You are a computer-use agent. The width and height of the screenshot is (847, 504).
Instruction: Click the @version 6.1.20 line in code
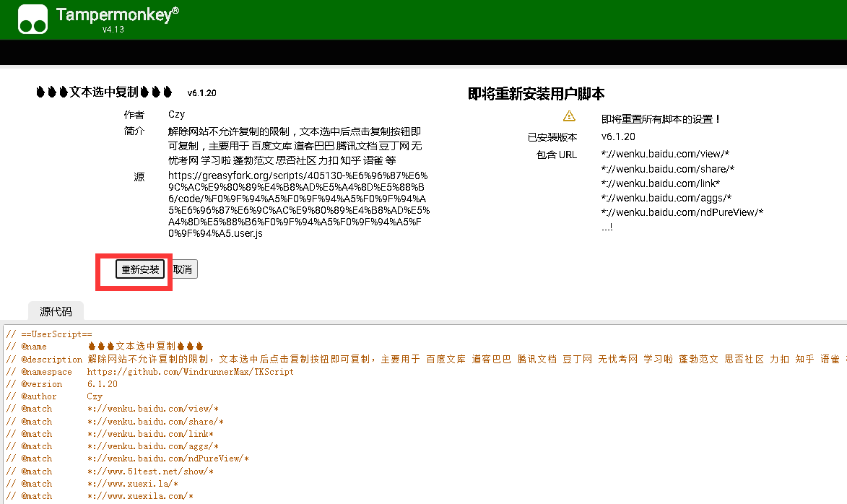[61, 384]
